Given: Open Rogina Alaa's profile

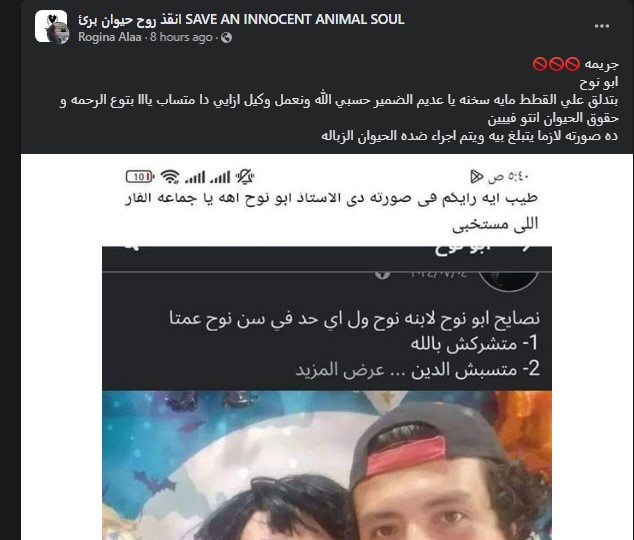Looking at the screenshot, I should 110,37.
